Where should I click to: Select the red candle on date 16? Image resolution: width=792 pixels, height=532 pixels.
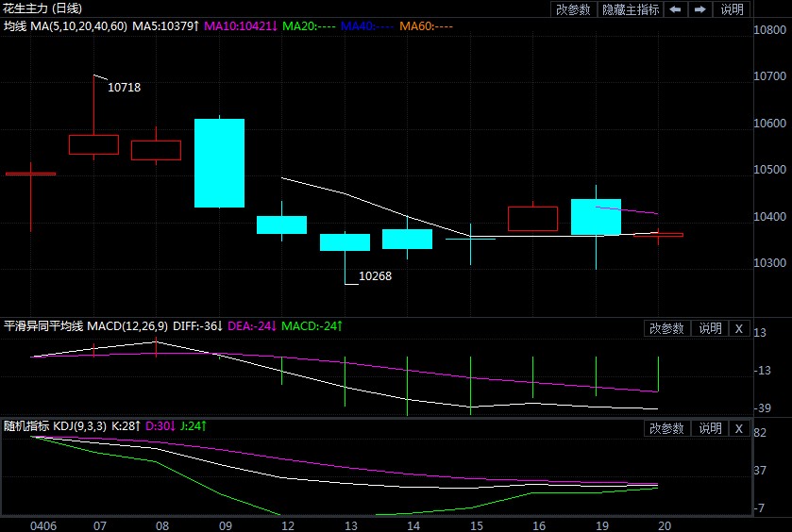532,218
